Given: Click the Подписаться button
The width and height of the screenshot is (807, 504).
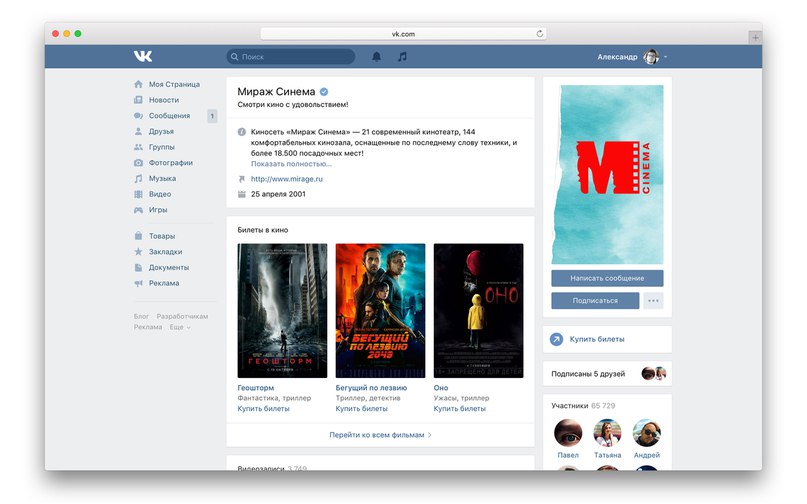Looking at the screenshot, I should [x=595, y=301].
